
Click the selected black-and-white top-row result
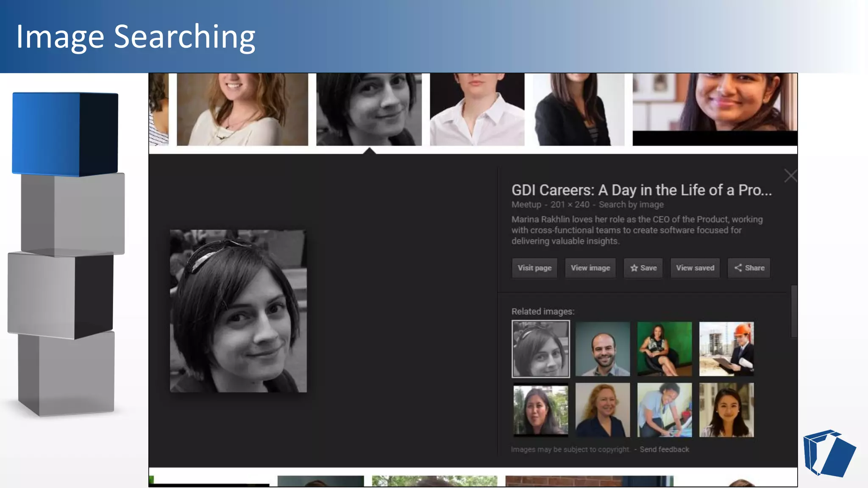369,109
